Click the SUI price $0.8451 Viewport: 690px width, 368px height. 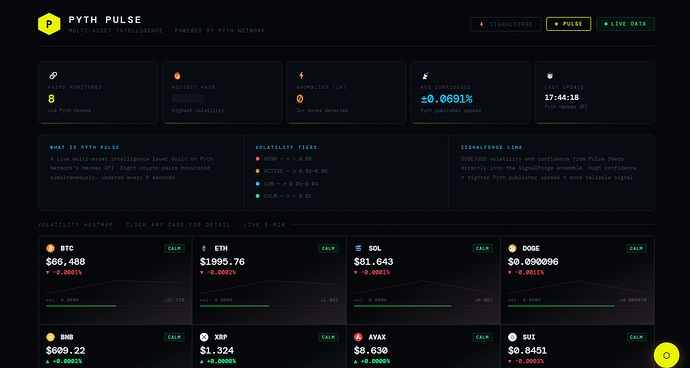point(528,351)
